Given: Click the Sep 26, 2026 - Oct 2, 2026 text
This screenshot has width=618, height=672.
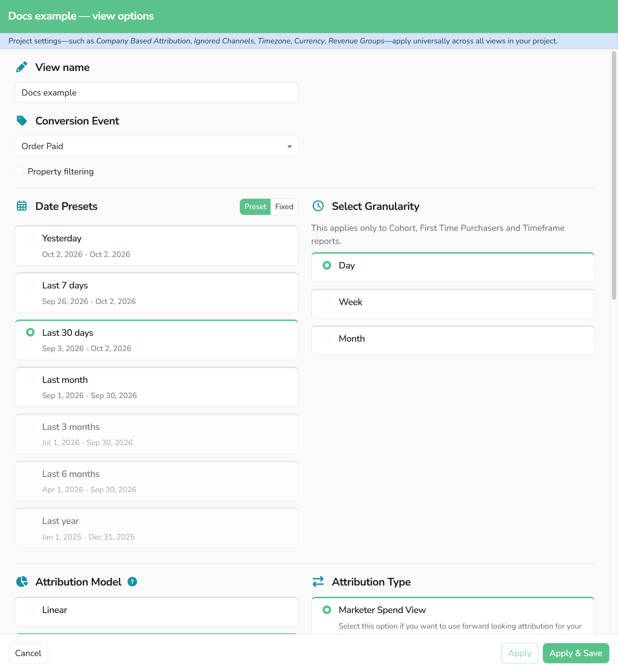Looking at the screenshot, I should tap(89, 301).
